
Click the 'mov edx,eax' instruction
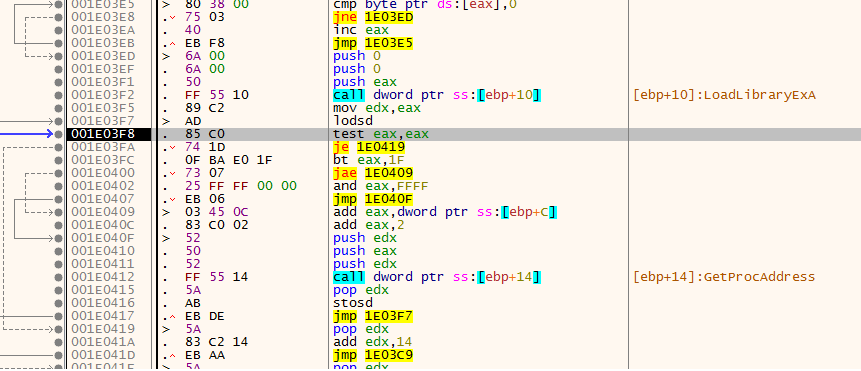377,108
